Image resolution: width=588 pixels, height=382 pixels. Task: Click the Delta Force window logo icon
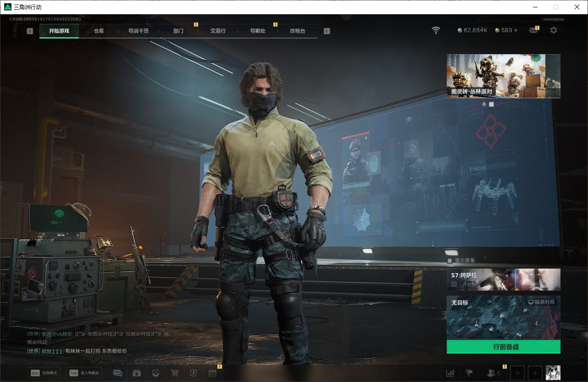pyautogui.click(x=7, y=7)
